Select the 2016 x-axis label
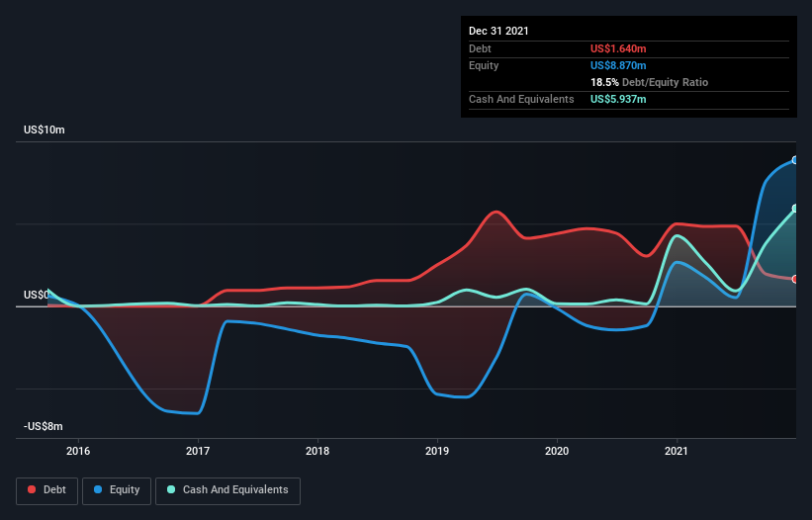Viewport: 812px width, 520px height. pos(78,451)
